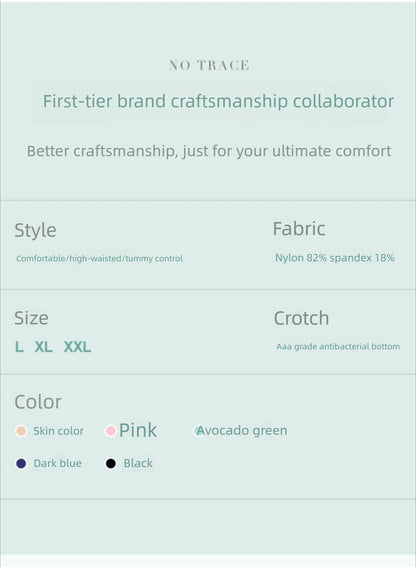Click Aaa grade antibacterial bottom text
Viewport: 416px width, 567px height.
(x=338, y=346)
